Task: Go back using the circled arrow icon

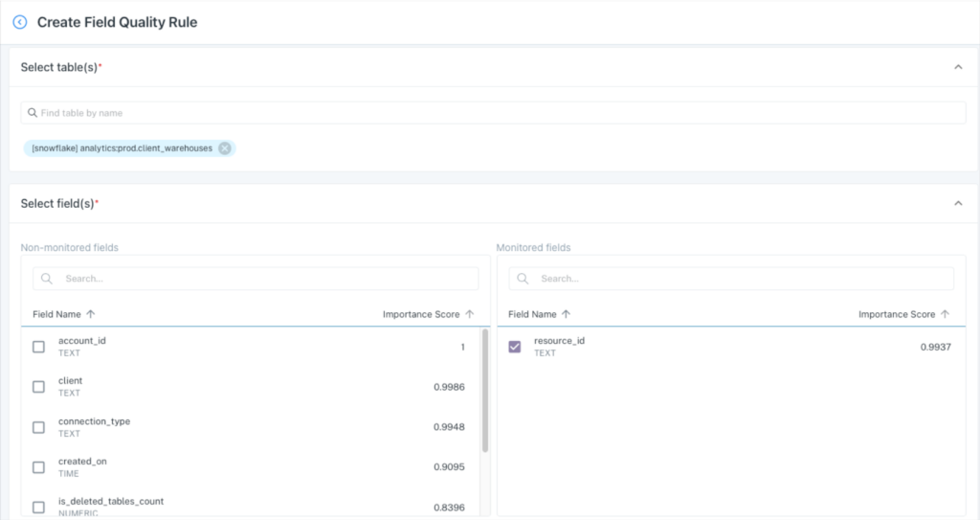Action: [20, 22]
